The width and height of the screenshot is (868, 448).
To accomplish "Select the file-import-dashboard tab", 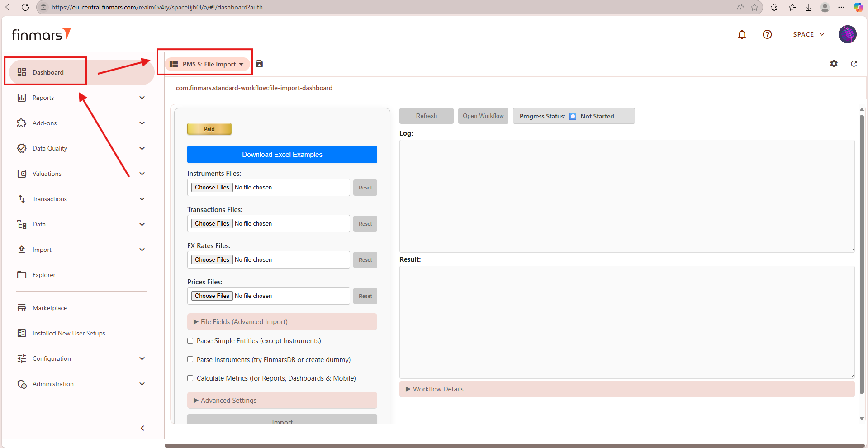I will click(x=254, y=88).
